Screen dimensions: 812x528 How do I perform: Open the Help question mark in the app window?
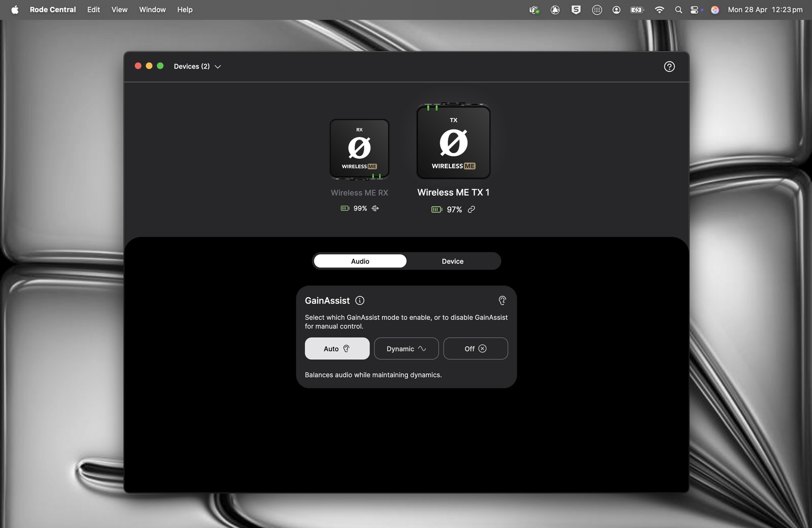tap(669, 66)
